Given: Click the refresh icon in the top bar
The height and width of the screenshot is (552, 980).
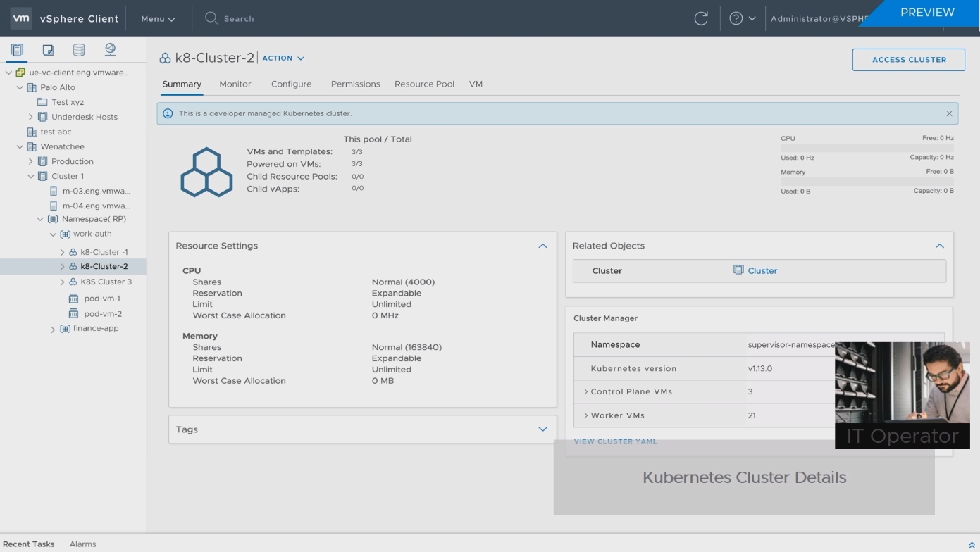Looking at the screenshot, I should (x=700, y=19).
